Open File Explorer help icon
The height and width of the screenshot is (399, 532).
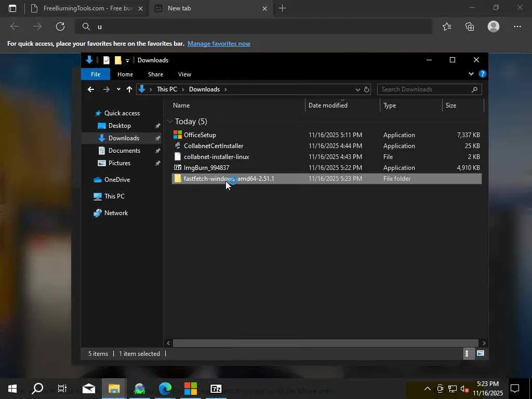point(482,74)
